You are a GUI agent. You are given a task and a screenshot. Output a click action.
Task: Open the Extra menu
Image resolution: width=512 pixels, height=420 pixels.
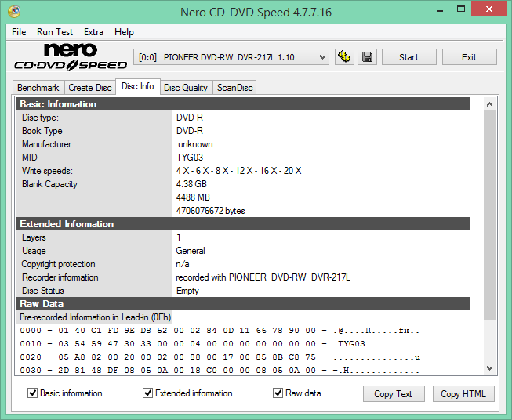tap(93, 32)
